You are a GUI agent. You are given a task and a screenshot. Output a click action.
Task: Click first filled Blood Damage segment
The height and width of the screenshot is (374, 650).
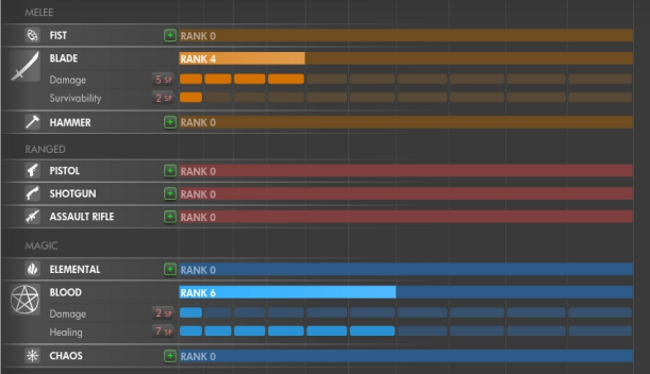click(x=191, y=313)
